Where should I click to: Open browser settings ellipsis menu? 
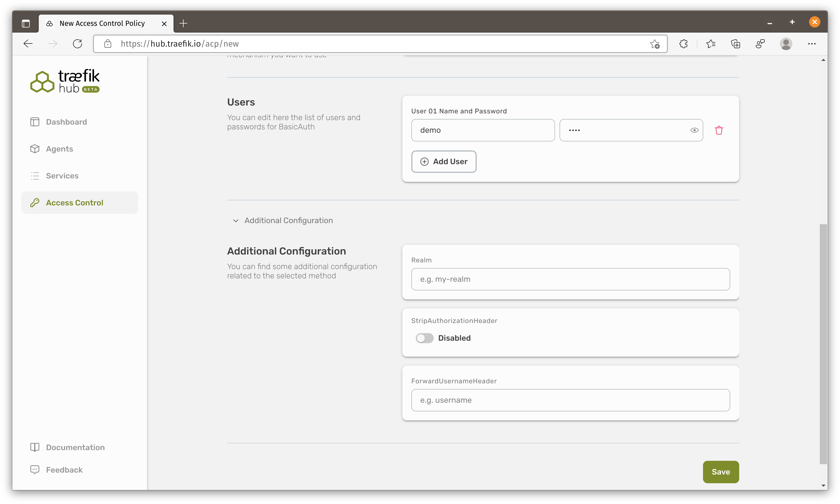[811, 44]
